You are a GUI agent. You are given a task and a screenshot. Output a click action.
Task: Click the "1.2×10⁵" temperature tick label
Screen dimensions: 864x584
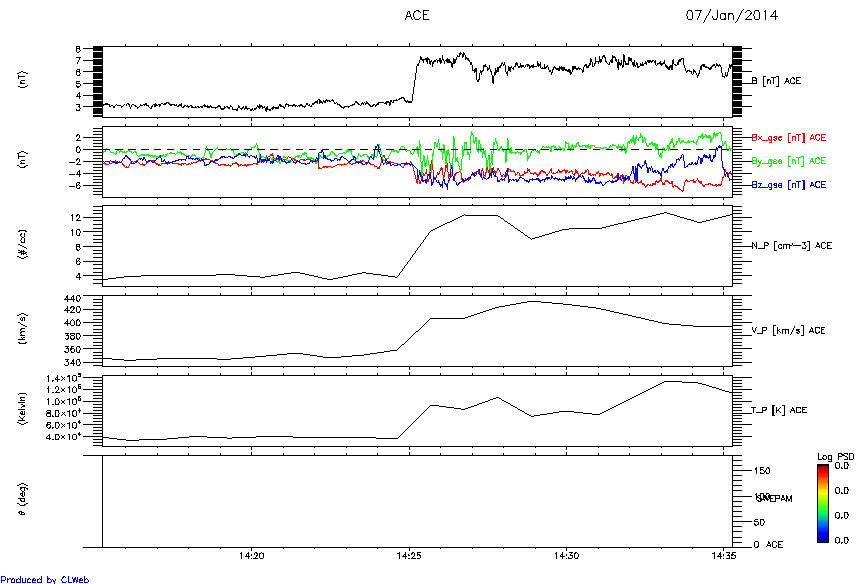(64, 390)
